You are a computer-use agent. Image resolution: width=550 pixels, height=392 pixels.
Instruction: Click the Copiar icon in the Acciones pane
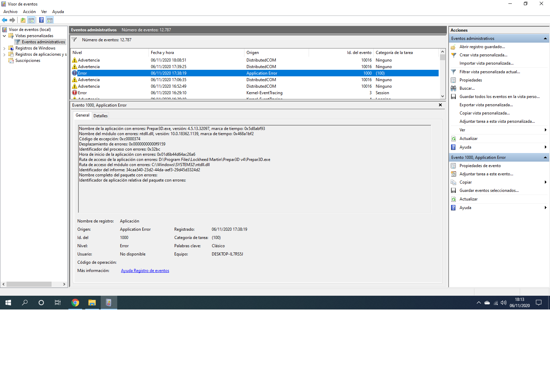(453, 182)
